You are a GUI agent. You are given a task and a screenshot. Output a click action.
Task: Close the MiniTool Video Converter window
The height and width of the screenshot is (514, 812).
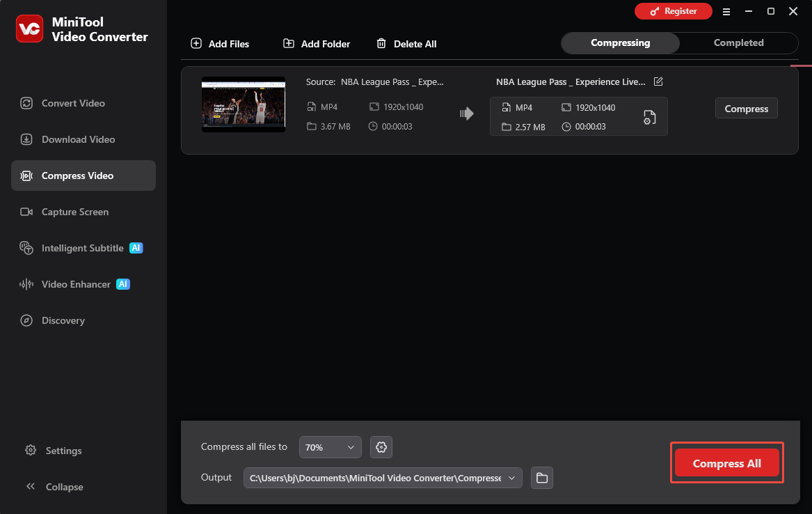click(x=793, y=11)
